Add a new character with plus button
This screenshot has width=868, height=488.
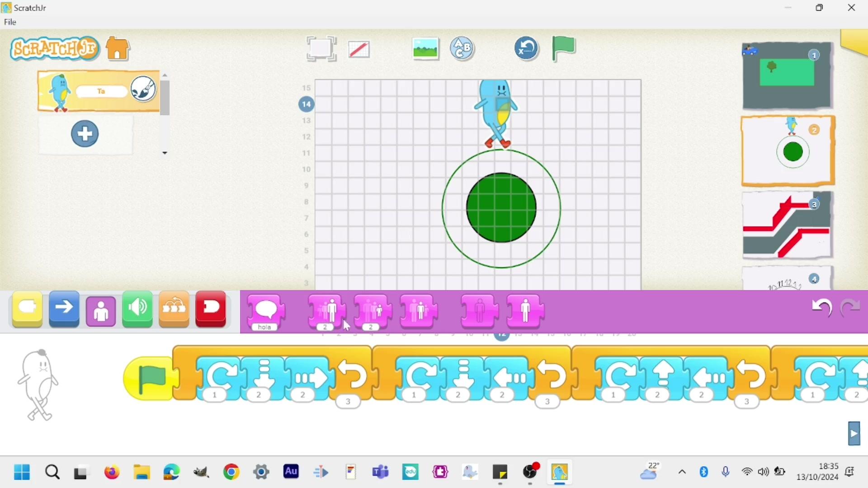point(85,134)
